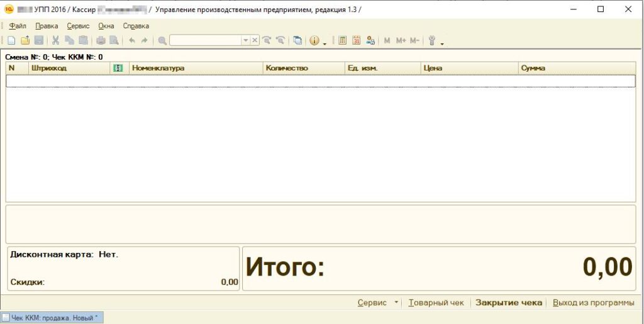Click the Print preview icon
644x324 pixels.
pos(114,40)
